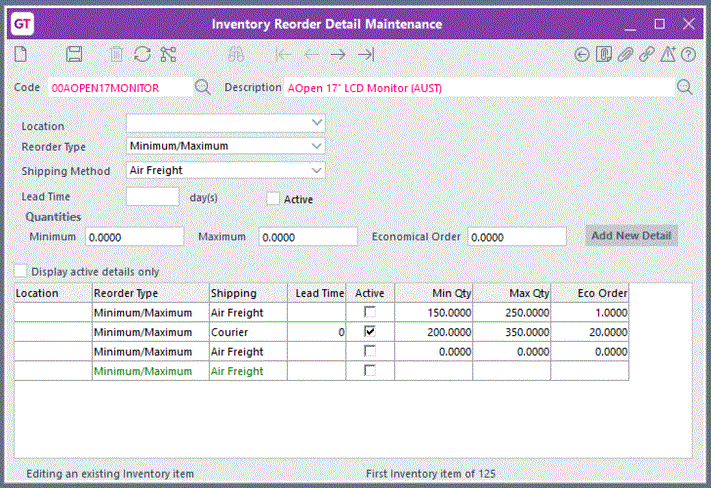Uncheck Active on the Courier row
Screen dimensions: 711x488
tap(371, 331)
